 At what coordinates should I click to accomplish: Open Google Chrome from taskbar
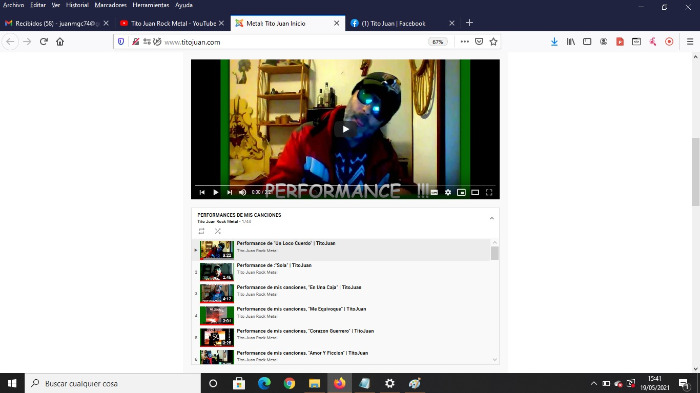(x=289, y=383)
